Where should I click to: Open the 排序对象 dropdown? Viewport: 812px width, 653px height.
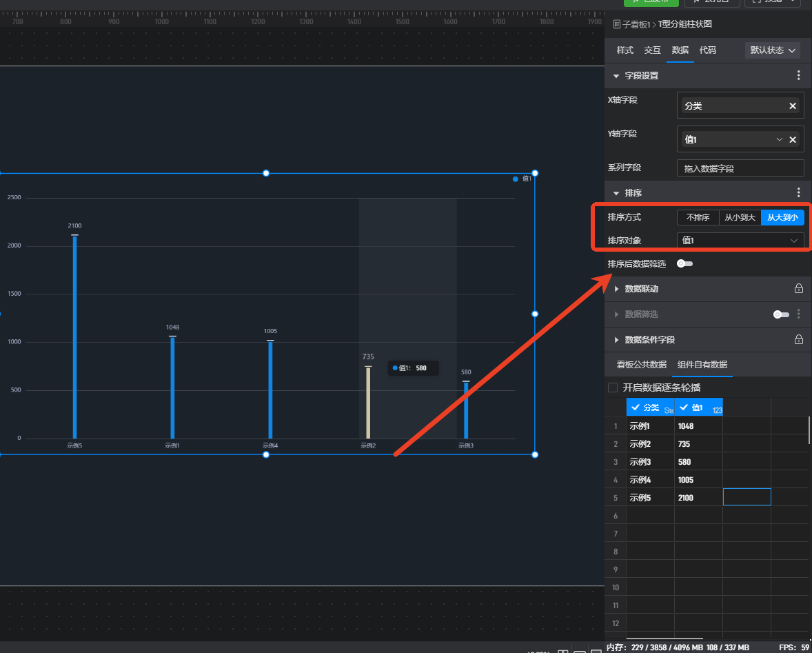point(740,240)
